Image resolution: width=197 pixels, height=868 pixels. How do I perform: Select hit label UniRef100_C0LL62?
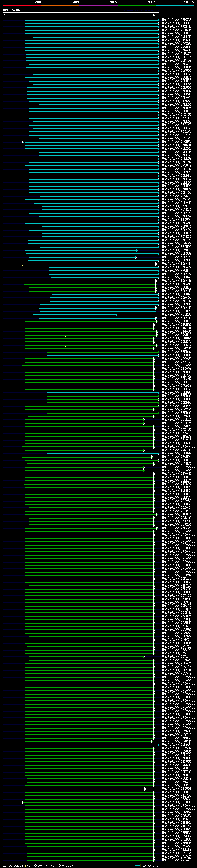[x=177, y=121]
